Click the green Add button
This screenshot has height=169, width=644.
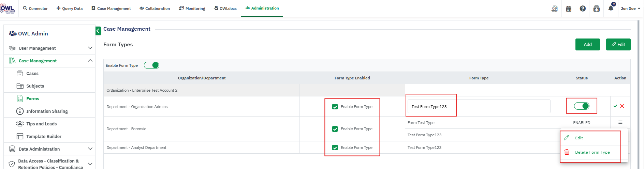click(x=587, y=44)
